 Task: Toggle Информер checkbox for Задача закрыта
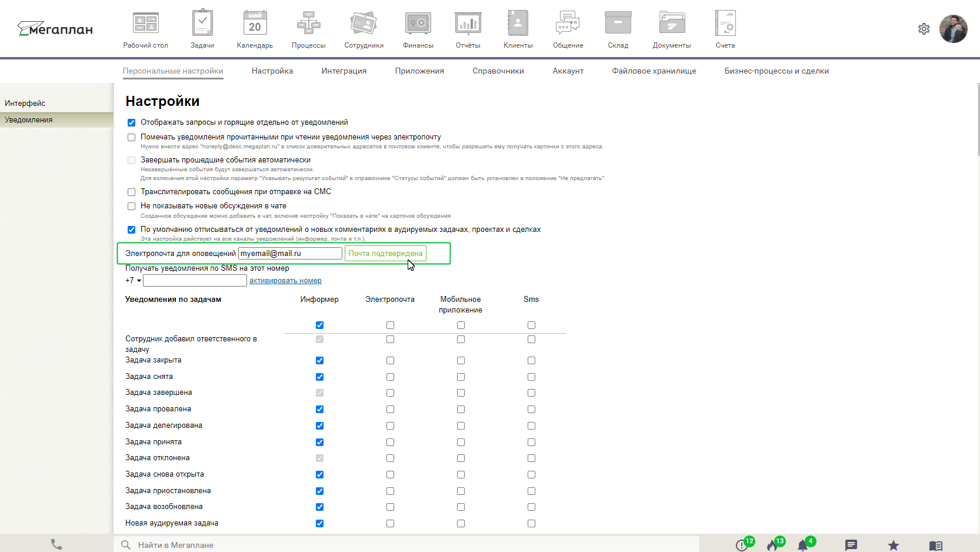[x=319, y=360]
